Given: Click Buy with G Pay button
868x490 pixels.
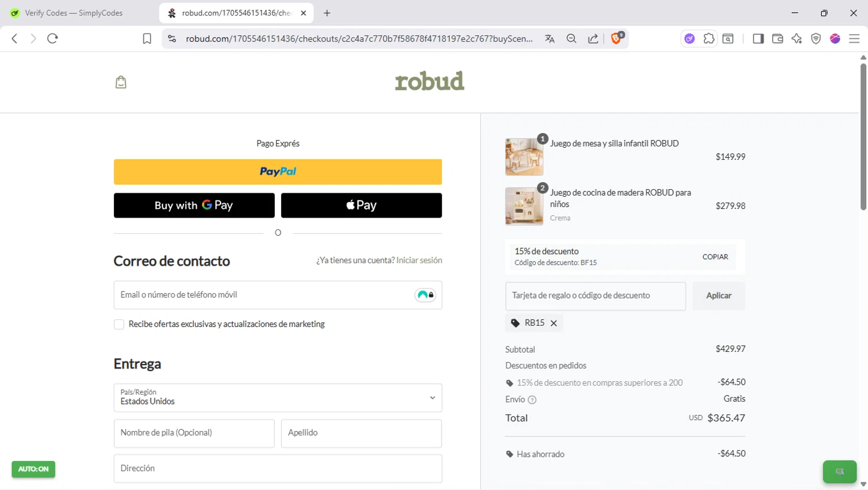Looking at the screenshot, I should 194,205.
